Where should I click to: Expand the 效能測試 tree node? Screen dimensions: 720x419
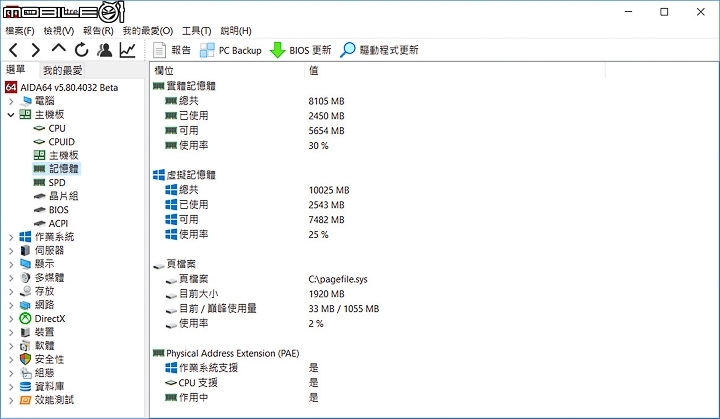[11, 400]
